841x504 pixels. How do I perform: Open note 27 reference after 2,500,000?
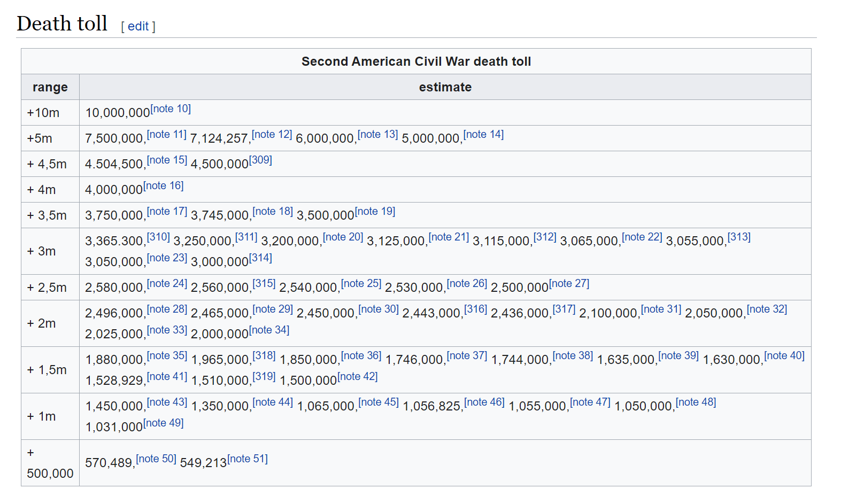tap(569, 283)
